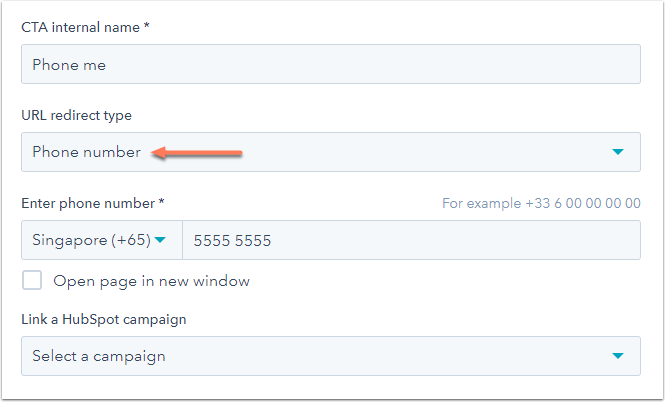Click the 'URL redirect type' label
The width and height of the screenshot is (665, 402).
coord(76,115)
